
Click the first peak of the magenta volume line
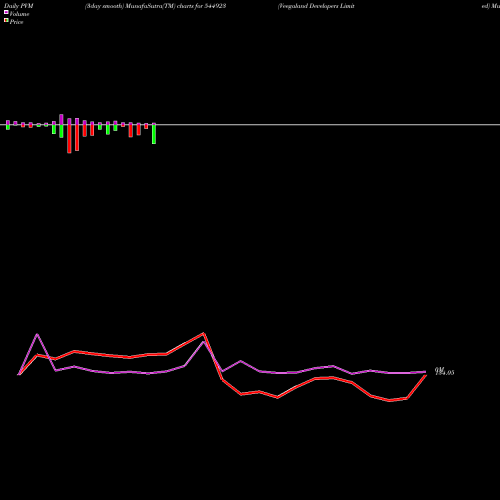pos(37,334)
